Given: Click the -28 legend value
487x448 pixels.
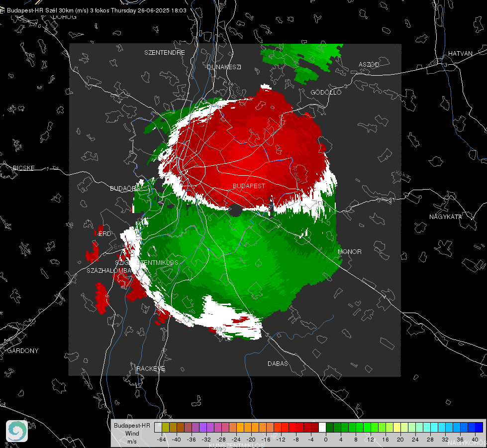Looking at the screenshot, I should (x=221, y=440).
